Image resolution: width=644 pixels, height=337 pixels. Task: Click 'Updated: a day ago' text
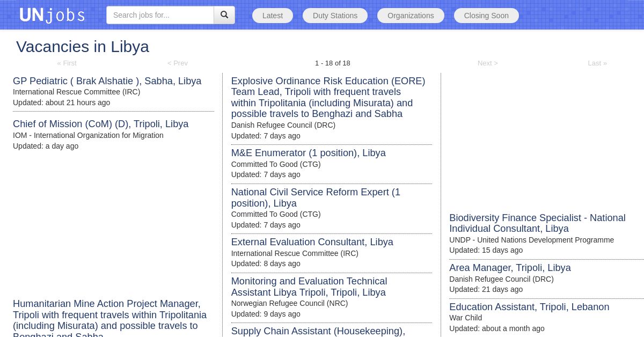46,146
